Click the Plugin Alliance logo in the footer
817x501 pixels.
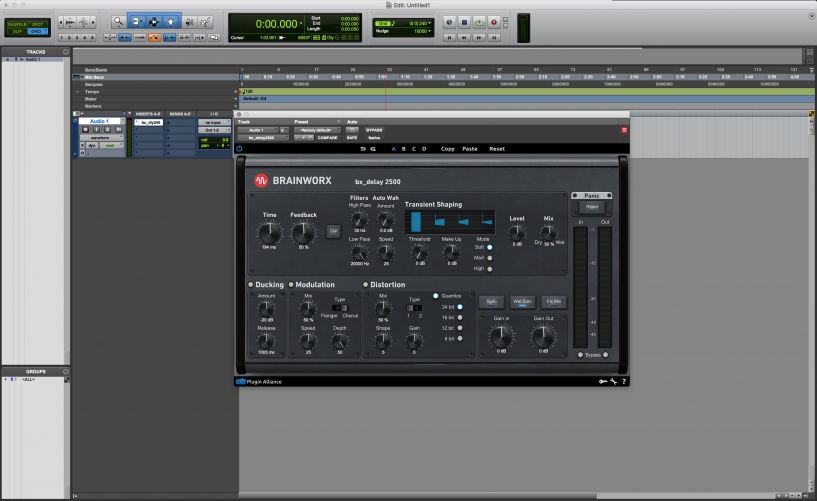point(259,382)
